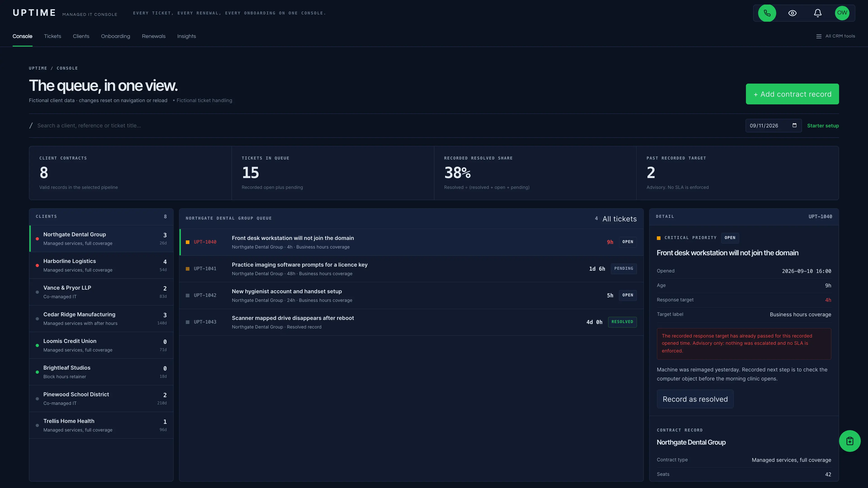
Task: Open ticket UPT-1043 scanner mapped drive
Action: [411, 322]
